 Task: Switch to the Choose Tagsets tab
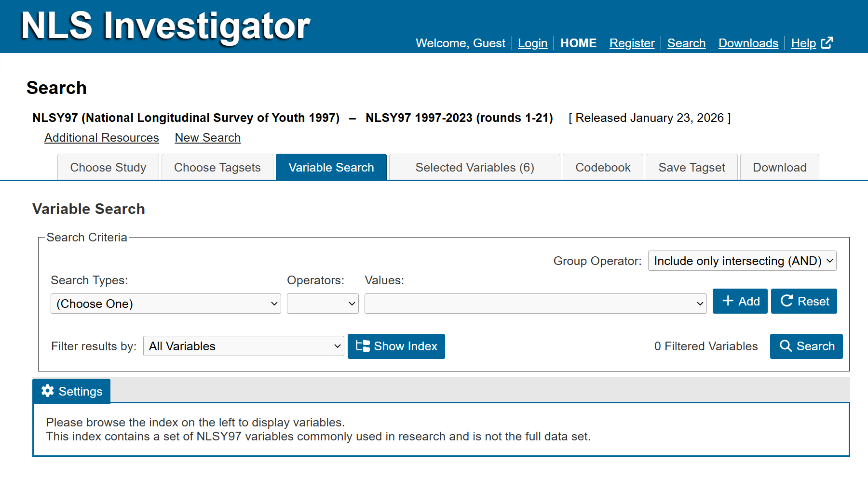217,167
